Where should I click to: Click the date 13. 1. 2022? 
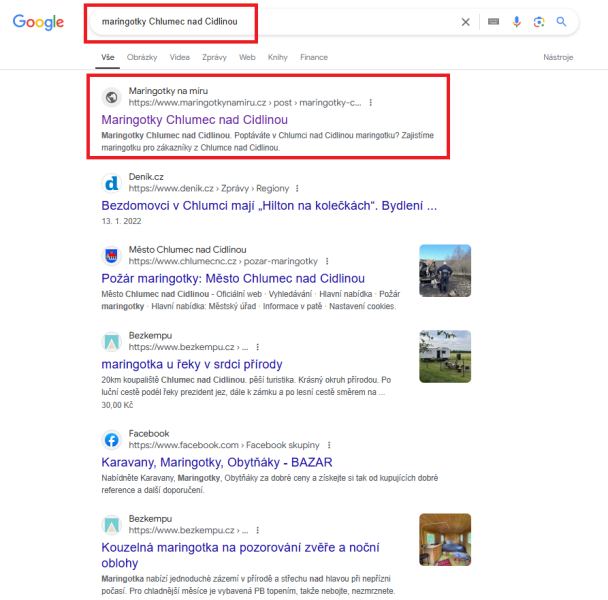point(121,221)
